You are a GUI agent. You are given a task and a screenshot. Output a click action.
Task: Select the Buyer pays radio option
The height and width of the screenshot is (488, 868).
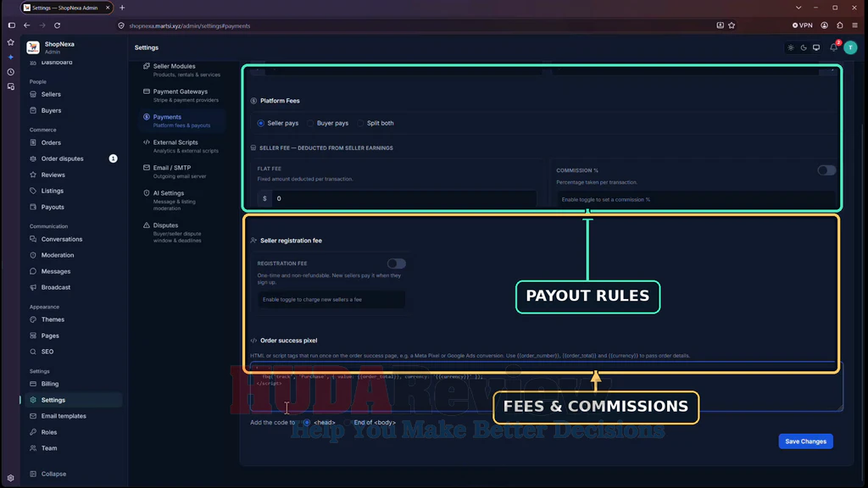pyautogui.click(x=310, y=124)
